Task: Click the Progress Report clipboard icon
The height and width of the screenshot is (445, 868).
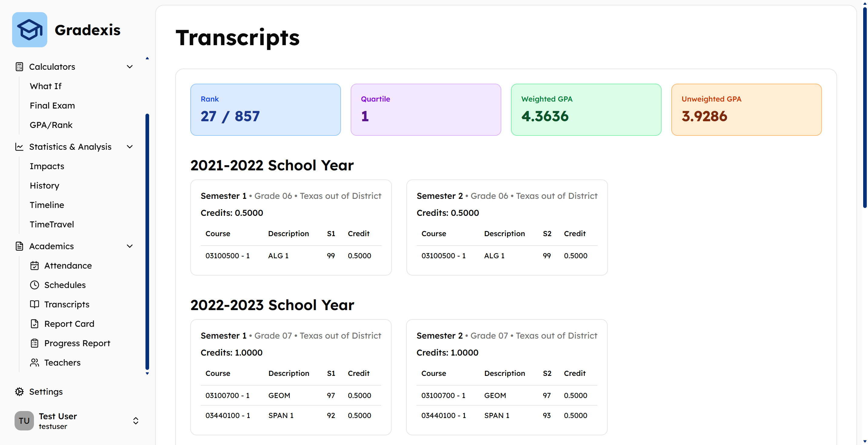Action: click(x=34, y=343)
